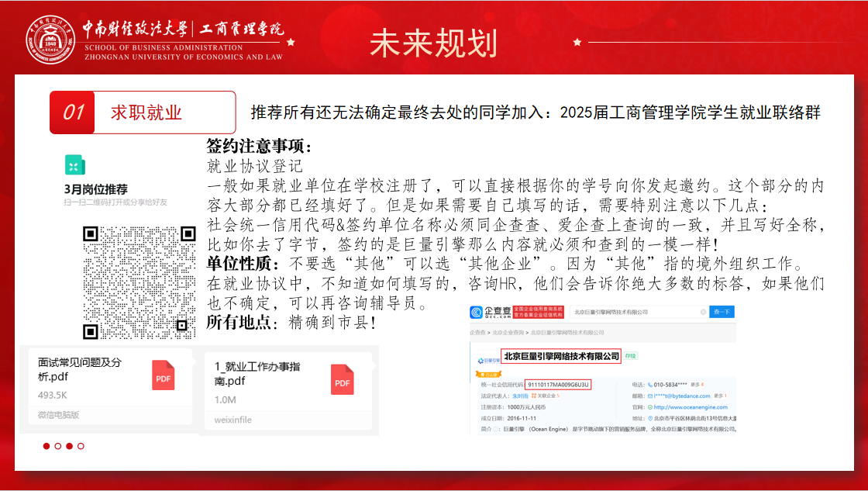The height and width of the screenshot is (491, 868).
Task: Open the http://www.oceanengine.com website link
Action: point(690,406)
